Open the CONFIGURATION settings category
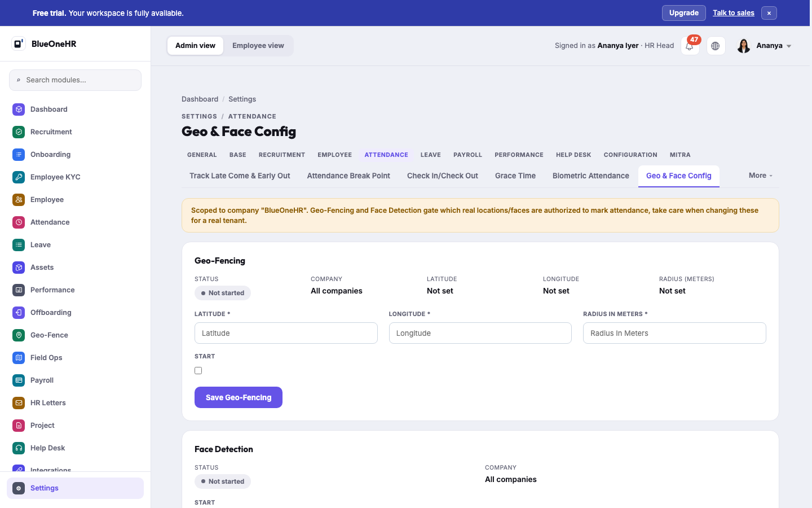The image size is (812, 508). [630, 155]
